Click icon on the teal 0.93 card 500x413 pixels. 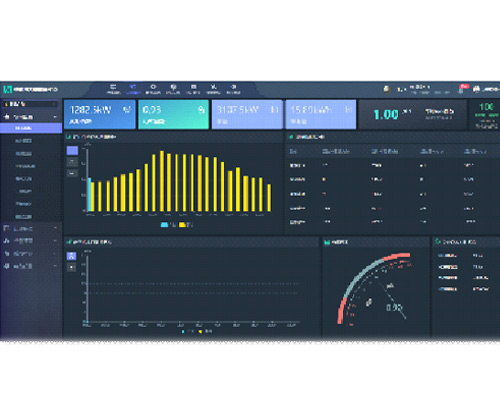coord(201,109)
